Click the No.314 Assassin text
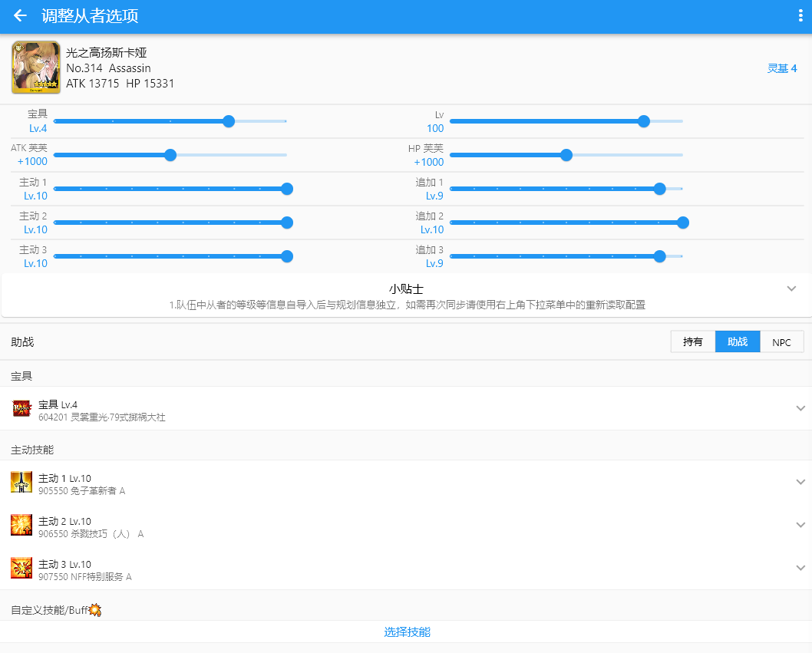This screenshot has height=653, width=812. [108, 68]
